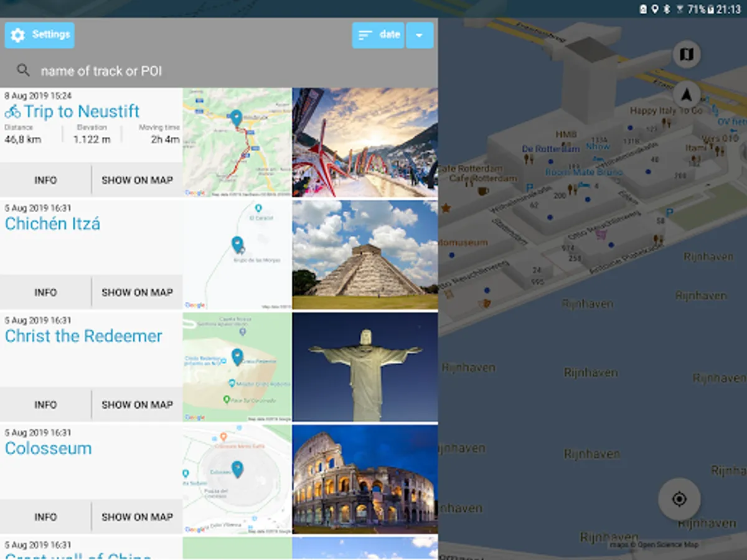Open the Christ the Redeemer statue photo

[x=365, y=367]
